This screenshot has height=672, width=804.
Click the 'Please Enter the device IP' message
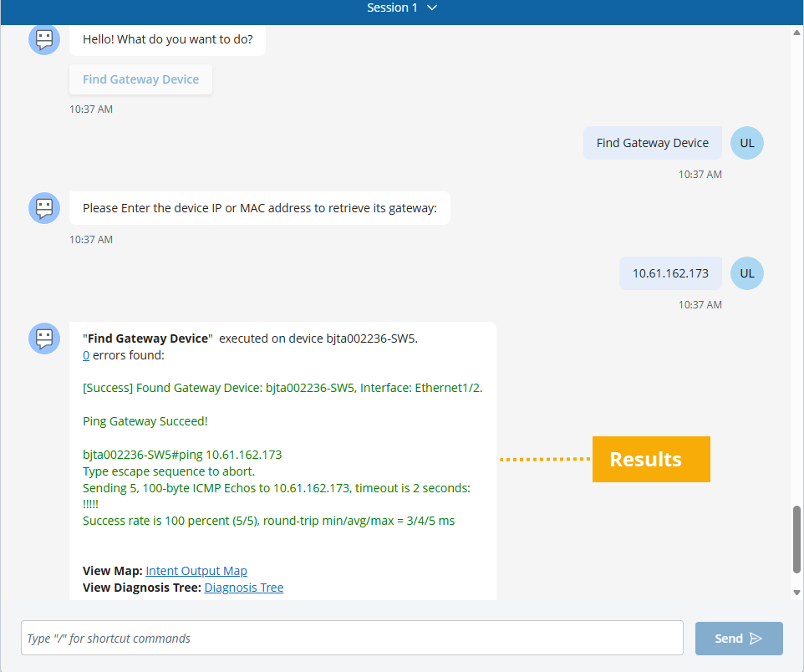(260, 208)
